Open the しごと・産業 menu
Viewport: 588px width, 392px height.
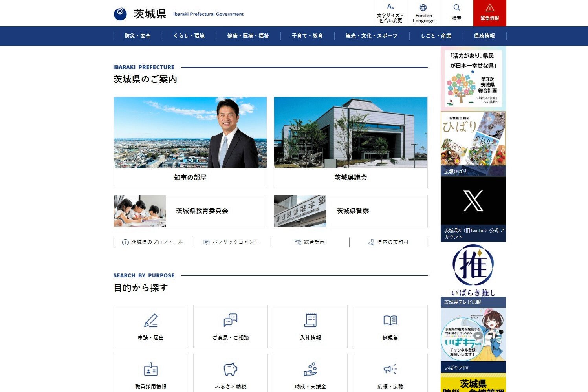click(436, 36)
